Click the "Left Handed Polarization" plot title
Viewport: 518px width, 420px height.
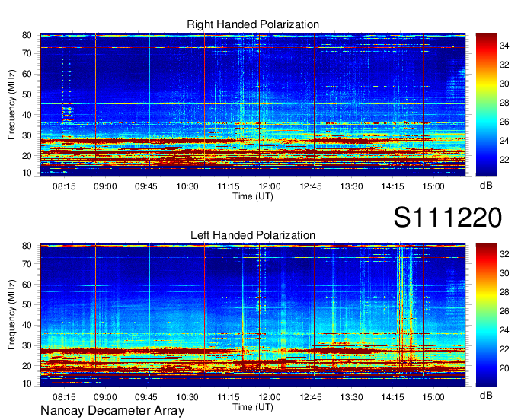click(x=253, y=235)
